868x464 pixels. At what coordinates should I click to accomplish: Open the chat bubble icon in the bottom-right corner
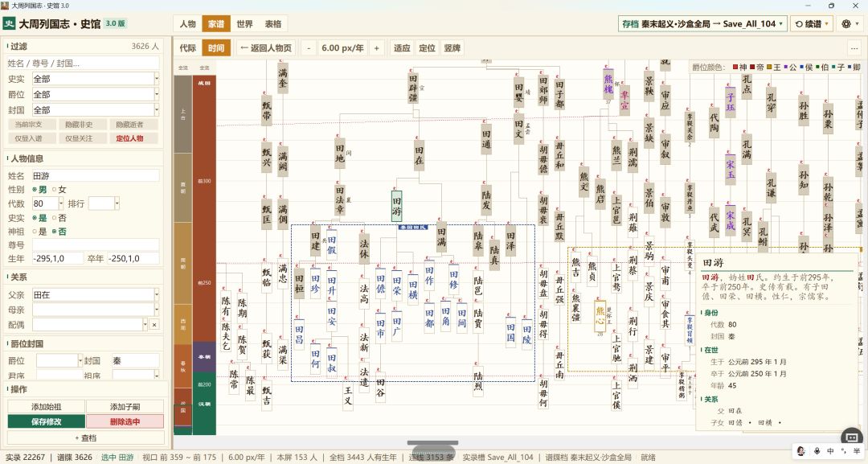click(x=852, y=437)
